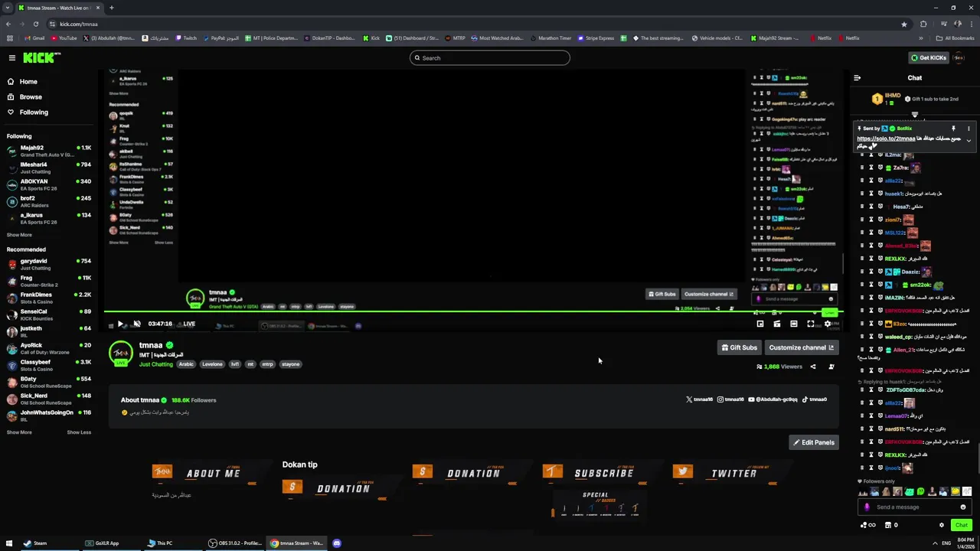Open Sick_Nerd recommended channel
This screenshot has height=551, width=980.
tap(47, 399)
